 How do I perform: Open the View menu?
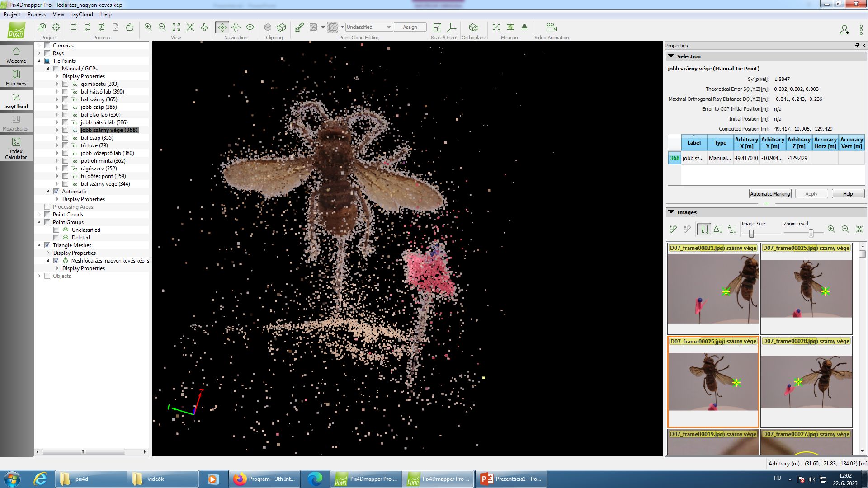coord(58,14)
